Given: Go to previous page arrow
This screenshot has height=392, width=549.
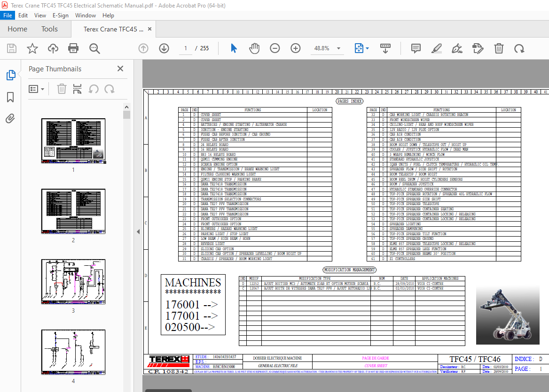Looking at the screenshot, I should tap(143, 48).
